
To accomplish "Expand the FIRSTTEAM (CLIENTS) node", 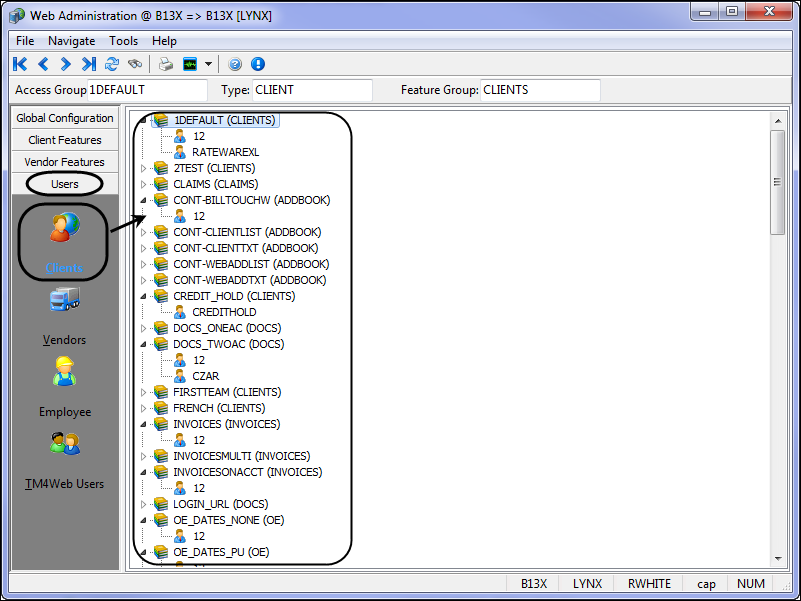I will 143,392.
